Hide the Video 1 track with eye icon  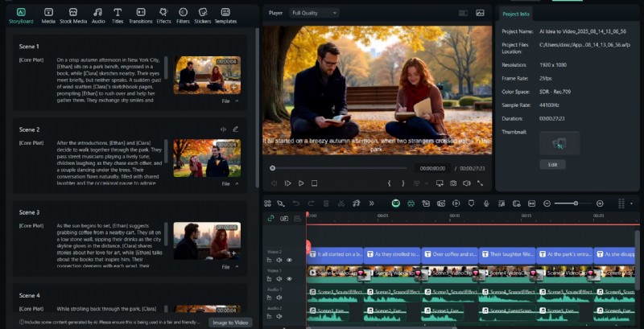coord(289,279)
